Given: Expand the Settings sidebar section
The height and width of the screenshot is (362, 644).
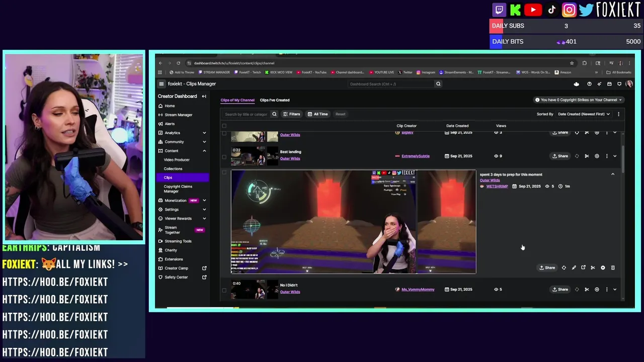Looking at the screenshot, I should click(204, 210).
